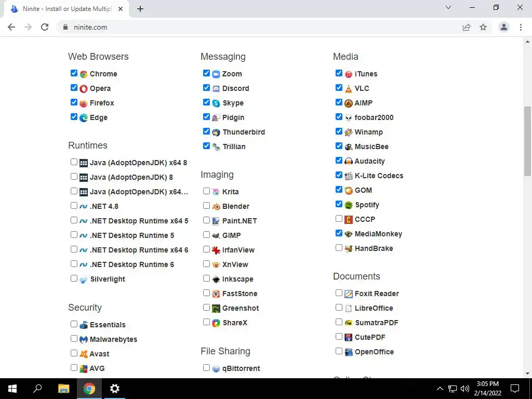Image resolution: width=532 pixels, height=399 pixels.
Task: Click the Winamp icon
Action: pos(349,132)
